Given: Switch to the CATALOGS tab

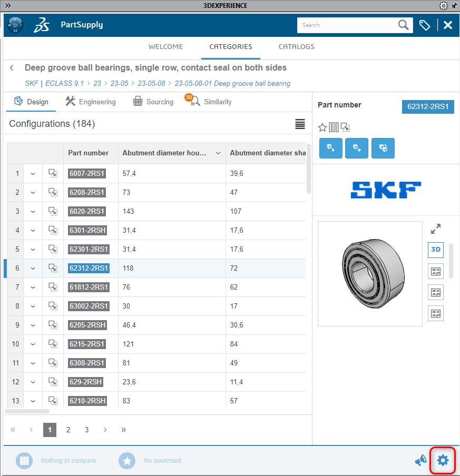Looking at the screenshot, I should click(297, 47).
